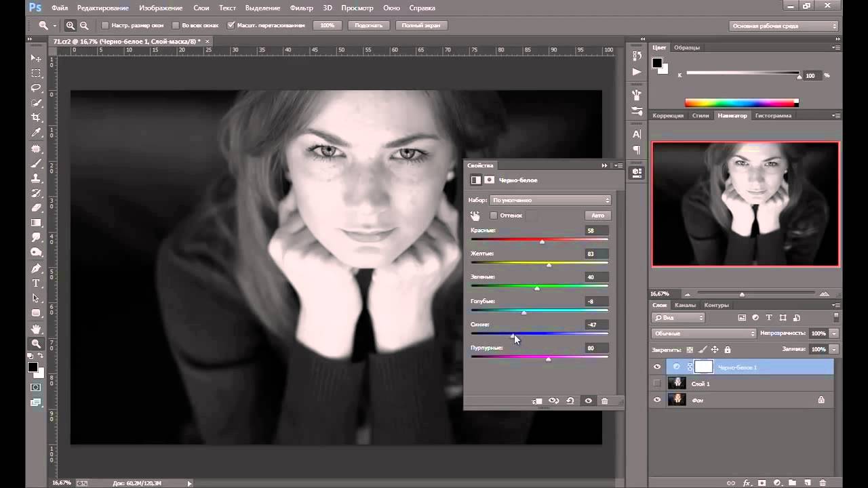868x488 pixels.
Task: Select the Rectangular Marquee tool
Action: [37, 73]
